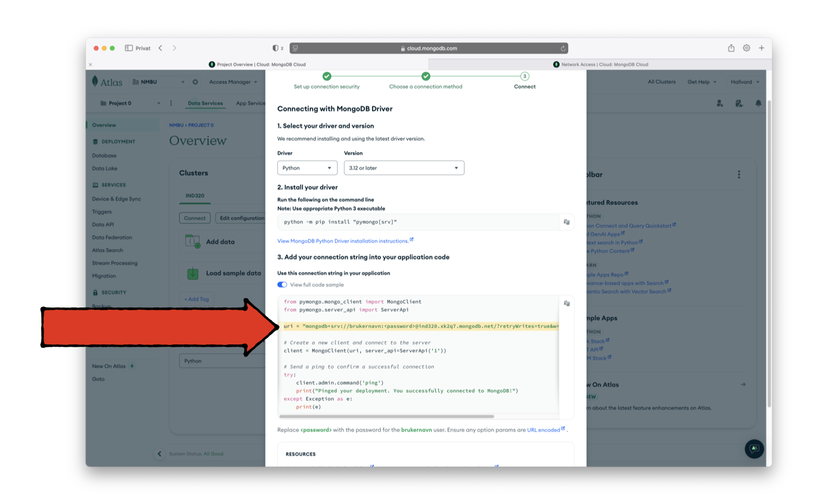The image size is (822, 504).
Task: Open Migration in the sidebar
Action: tap(104, 276)
